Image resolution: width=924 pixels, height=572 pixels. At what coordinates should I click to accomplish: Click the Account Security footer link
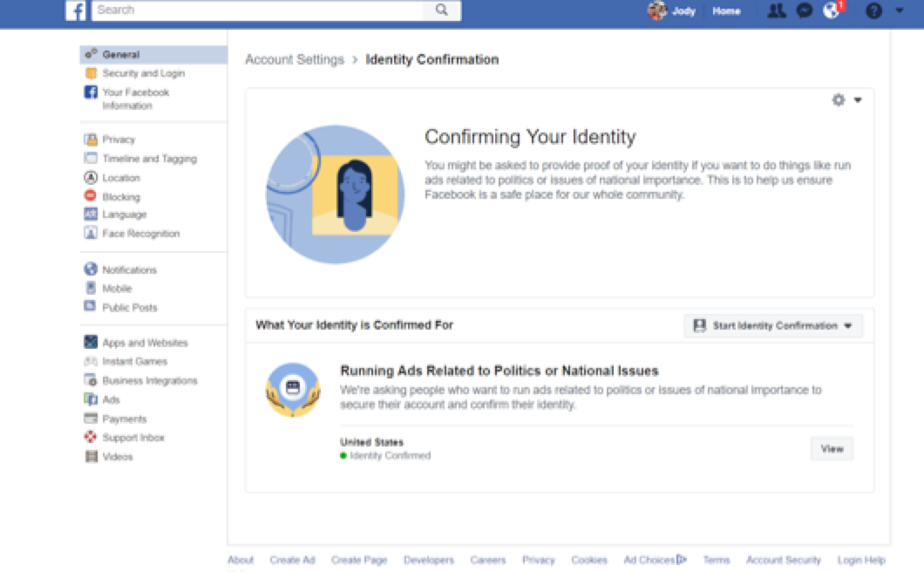coord(783,560)
